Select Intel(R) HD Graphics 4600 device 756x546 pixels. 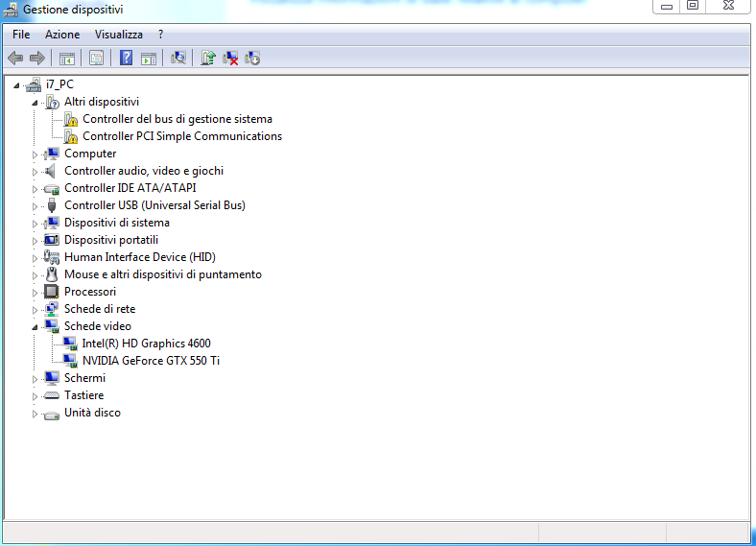click(x=146, y=344)
